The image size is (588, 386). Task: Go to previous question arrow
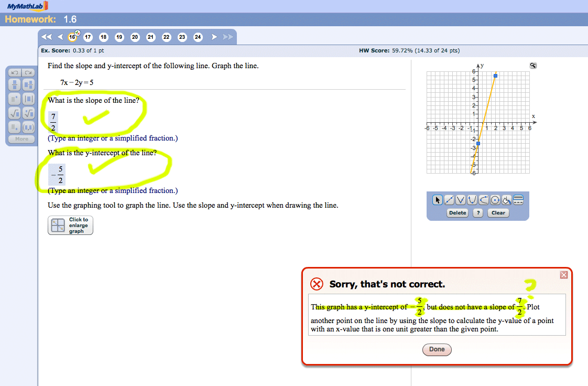click(x=60, y=37)
